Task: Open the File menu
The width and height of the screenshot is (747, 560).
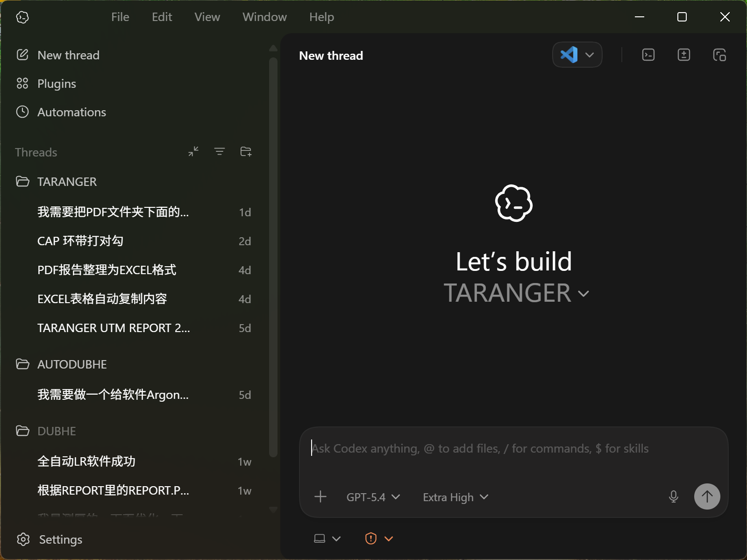Action: (x=120, y=17)
